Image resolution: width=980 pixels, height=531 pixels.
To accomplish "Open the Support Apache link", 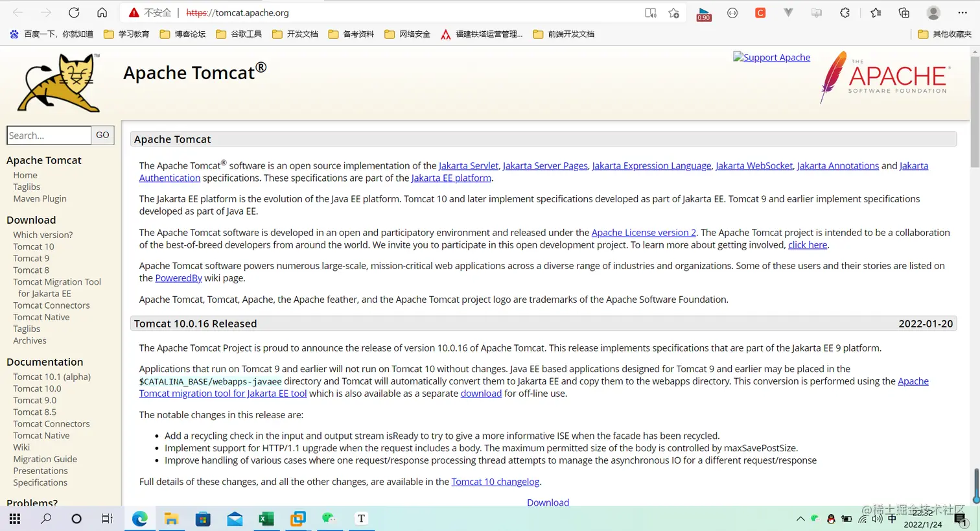I will [x=771, y=57].
